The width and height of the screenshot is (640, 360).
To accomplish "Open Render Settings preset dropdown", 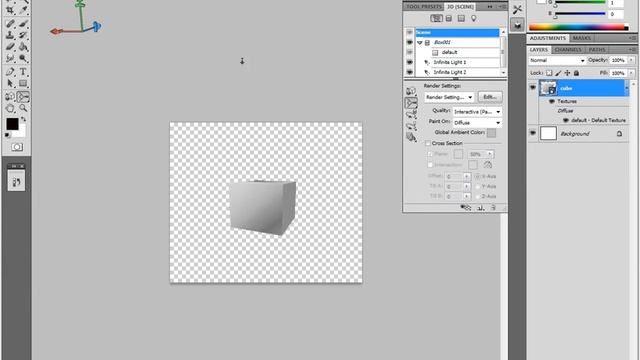I will tap(449, 97).
